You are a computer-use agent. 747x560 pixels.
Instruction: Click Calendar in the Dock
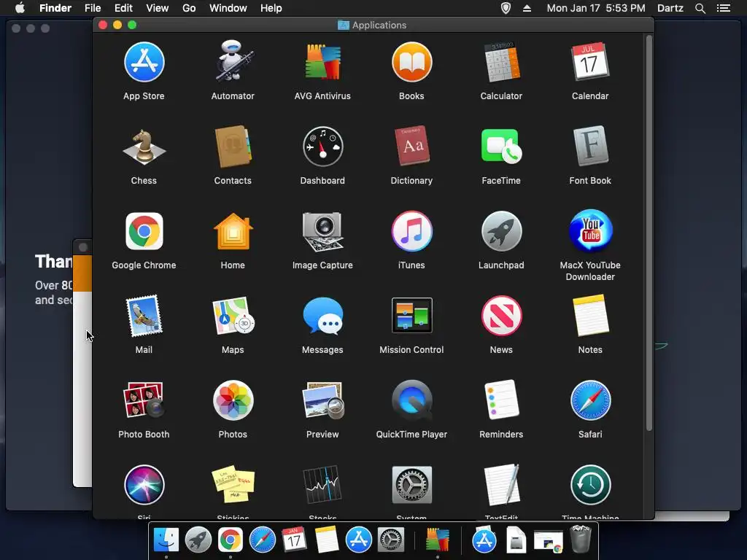coord(295,540)
